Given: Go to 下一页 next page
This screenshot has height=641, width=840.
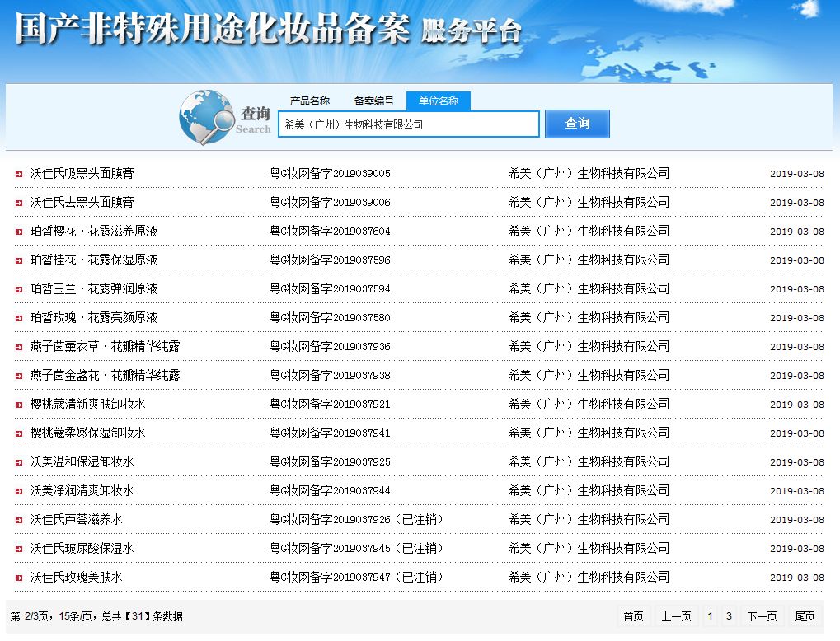Looking at the screenshot, I should click(762, 616).
